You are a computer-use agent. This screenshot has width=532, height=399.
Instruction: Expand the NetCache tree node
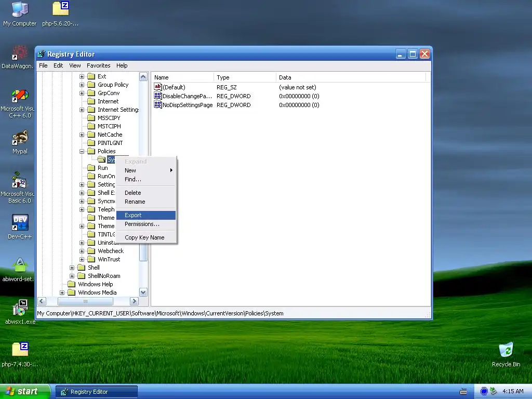82,135
